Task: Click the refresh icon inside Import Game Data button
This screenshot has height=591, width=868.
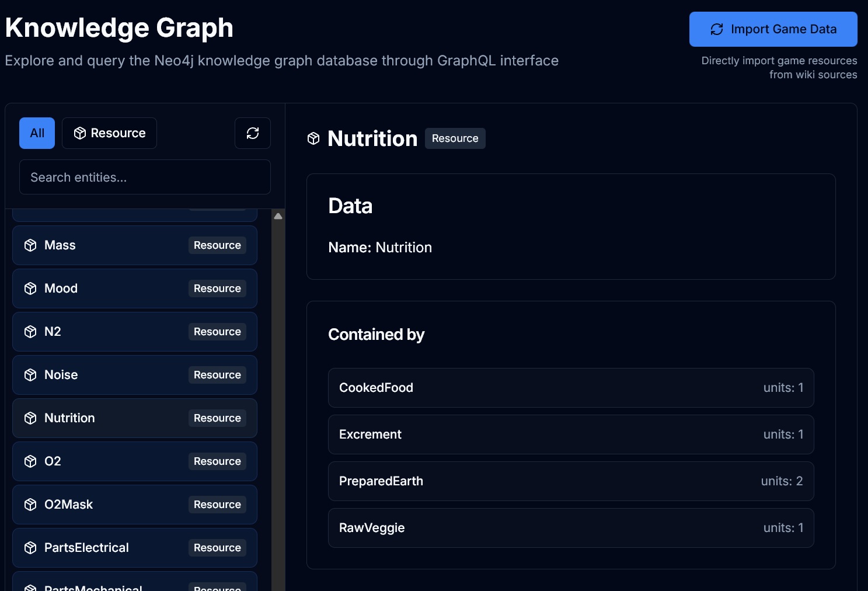Action: 717,29
